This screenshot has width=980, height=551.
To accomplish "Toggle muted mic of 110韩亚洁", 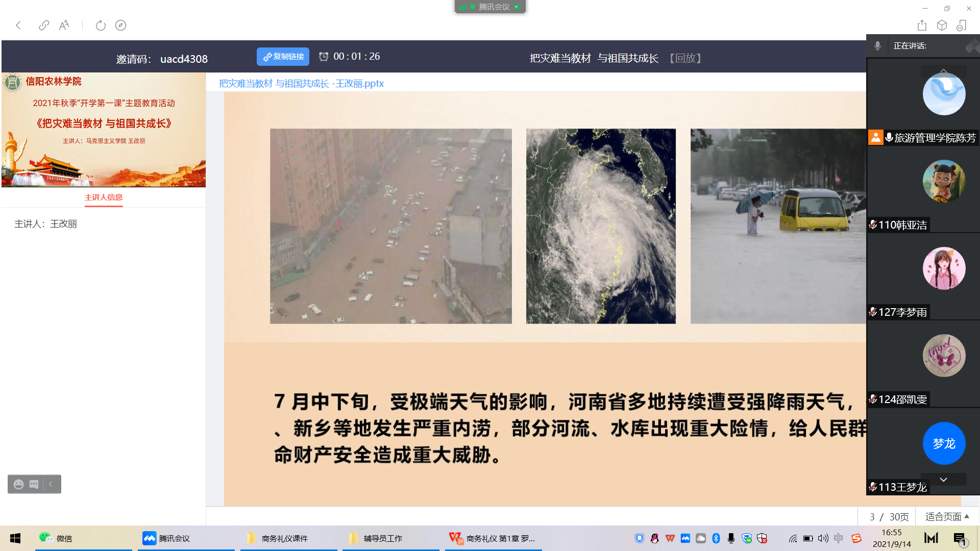I will click(873, 225).
